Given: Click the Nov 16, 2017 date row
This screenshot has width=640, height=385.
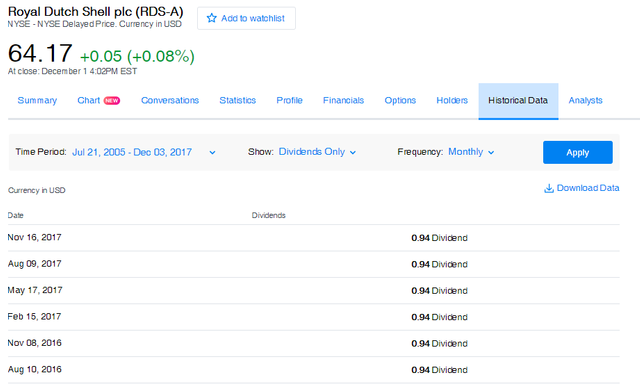Looking at the screenshot, I should point(313,238).
